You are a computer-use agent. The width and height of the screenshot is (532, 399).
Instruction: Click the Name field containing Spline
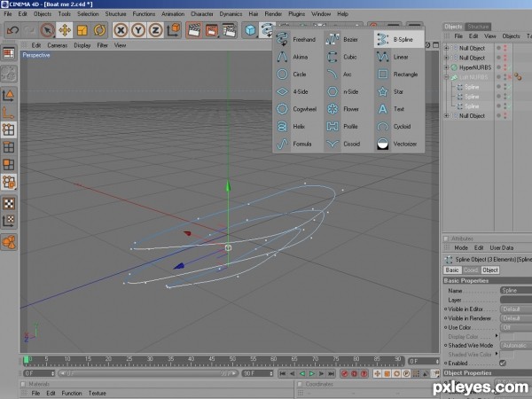tap(516, 291)
